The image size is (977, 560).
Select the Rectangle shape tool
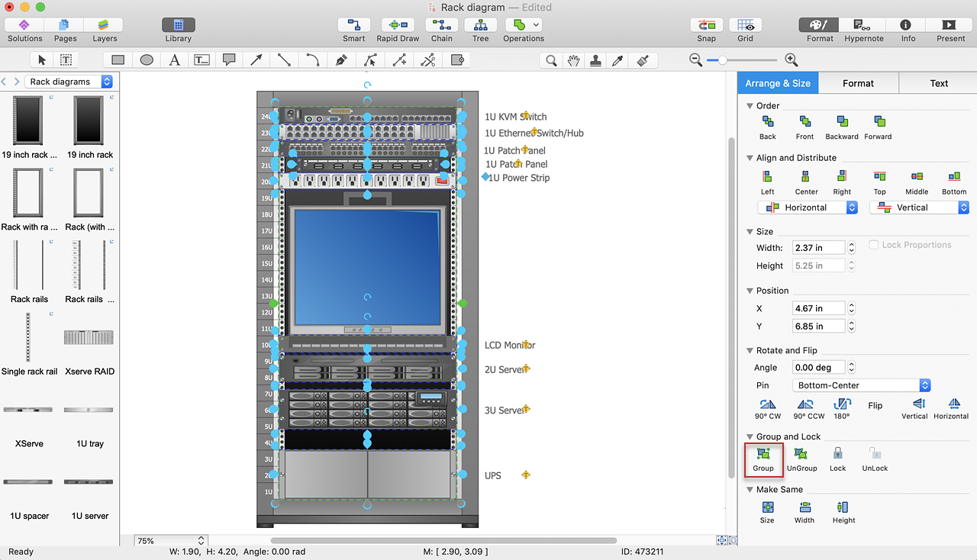pos(118,60)
